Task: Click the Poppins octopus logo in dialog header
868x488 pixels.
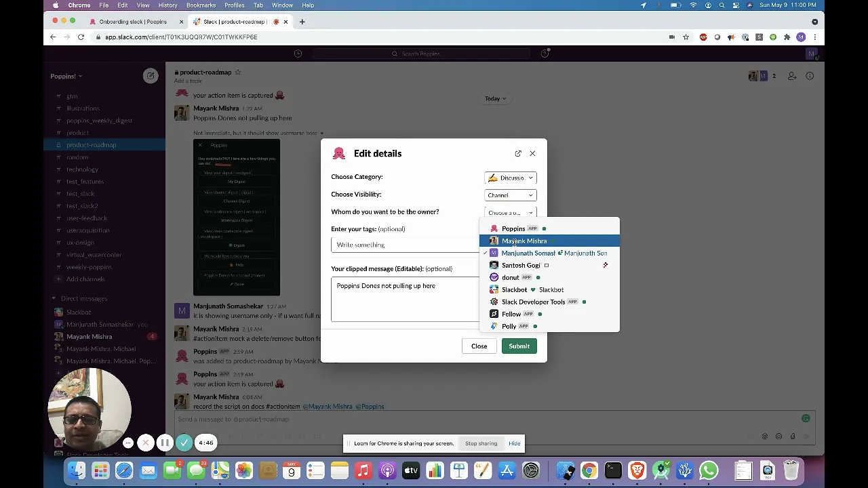Action: click(339, 154)
